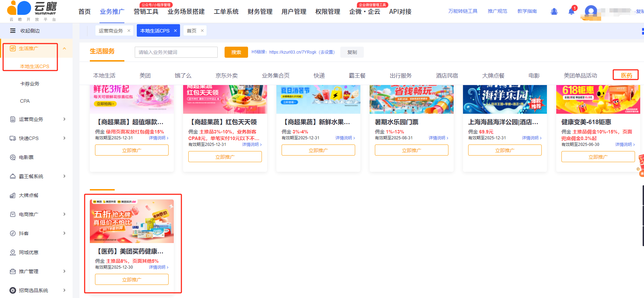Close the 本地生活CPS page tab
Screen dimensions: 644x298
tap(176, 31)
